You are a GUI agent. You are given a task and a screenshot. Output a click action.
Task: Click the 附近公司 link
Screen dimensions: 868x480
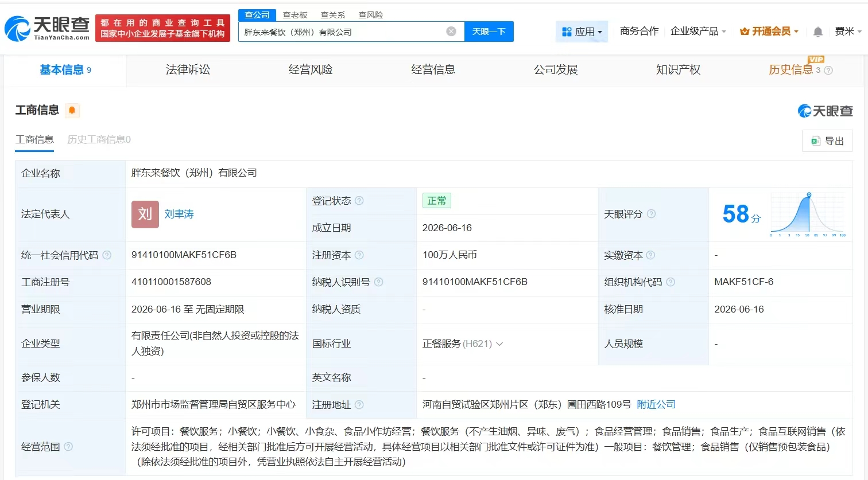pyautogui.click(x=656, y=405)
